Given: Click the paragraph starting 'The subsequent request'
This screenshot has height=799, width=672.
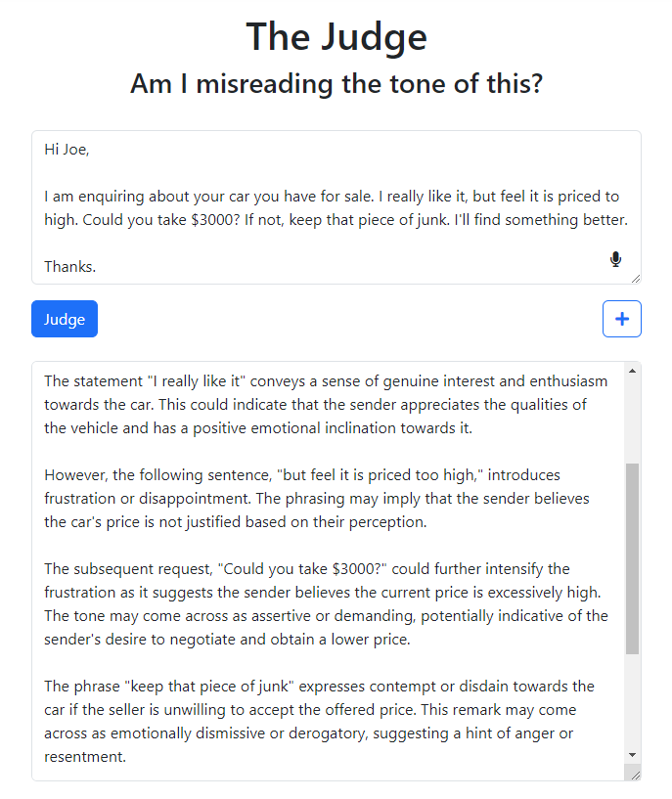Looking at the screenshot, I should (x=326, y=603).
